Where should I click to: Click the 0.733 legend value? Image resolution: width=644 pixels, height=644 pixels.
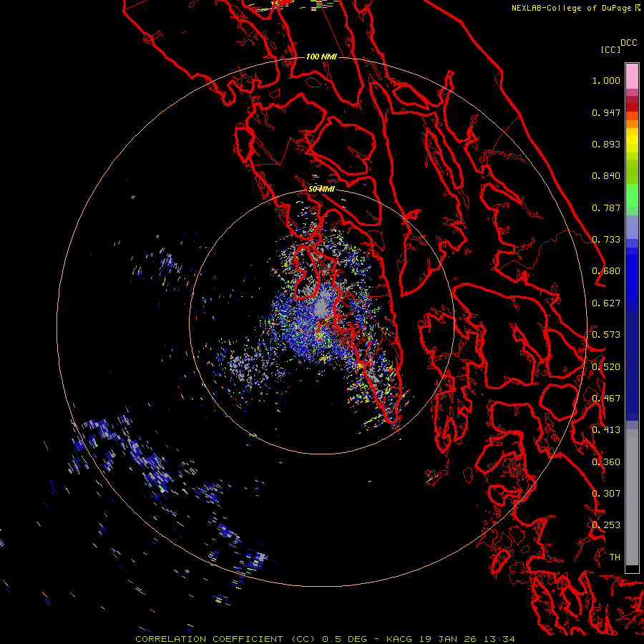[x=606, y=240]
